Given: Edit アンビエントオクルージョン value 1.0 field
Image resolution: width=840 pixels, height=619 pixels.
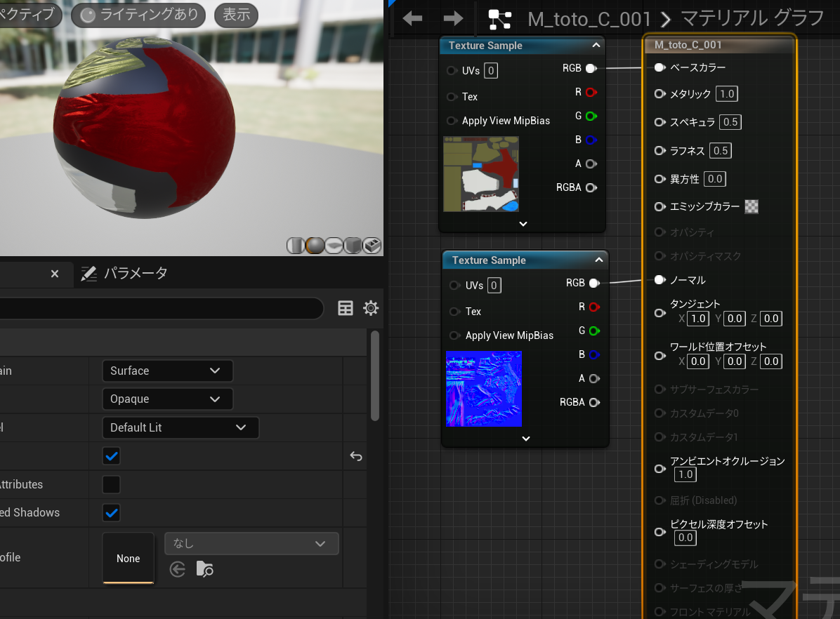Looking at the screenshot, I should [x=685, y=474].
